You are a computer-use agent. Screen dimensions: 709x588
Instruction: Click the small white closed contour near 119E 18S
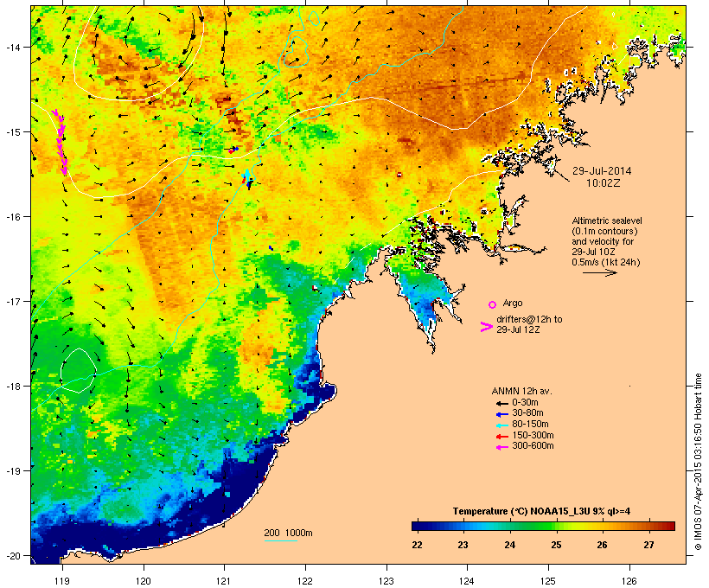(x=78, y=370)
